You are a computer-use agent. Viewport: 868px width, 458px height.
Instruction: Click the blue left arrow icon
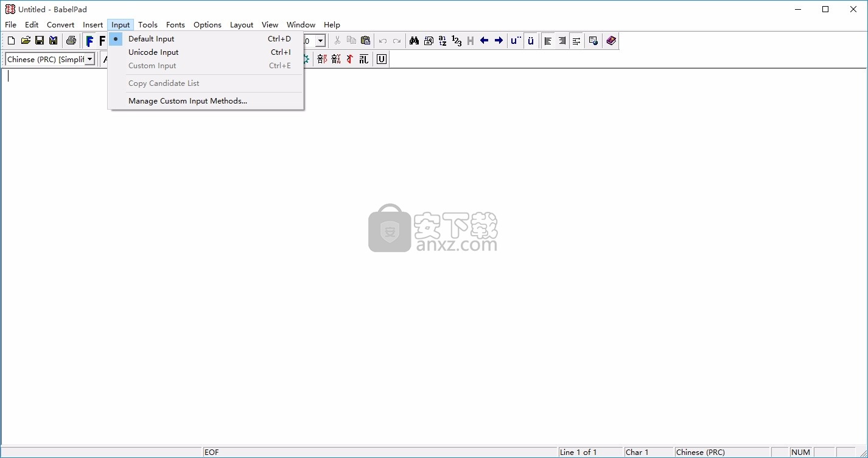pos(485,41)
